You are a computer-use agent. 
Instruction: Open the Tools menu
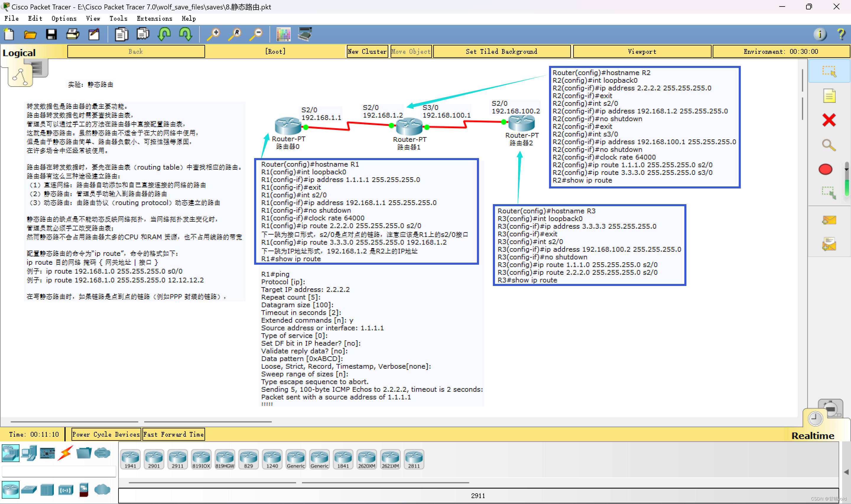click(x=118, y=18)
